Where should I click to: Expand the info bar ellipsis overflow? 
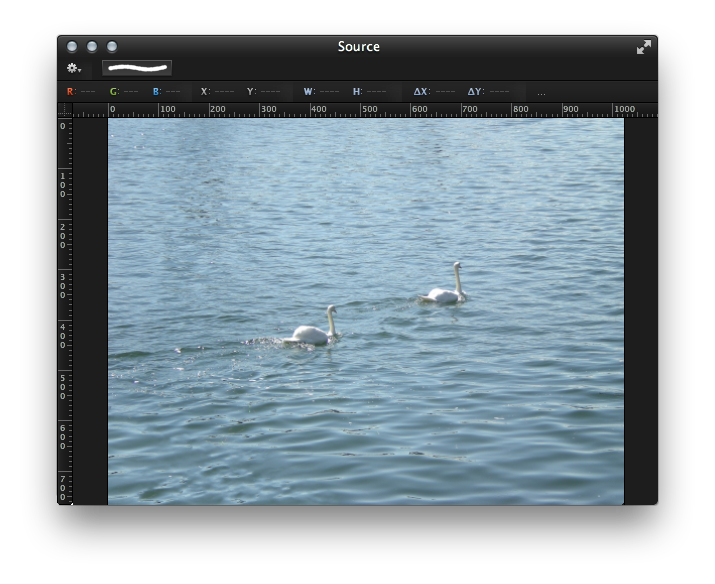coord(541,92)
